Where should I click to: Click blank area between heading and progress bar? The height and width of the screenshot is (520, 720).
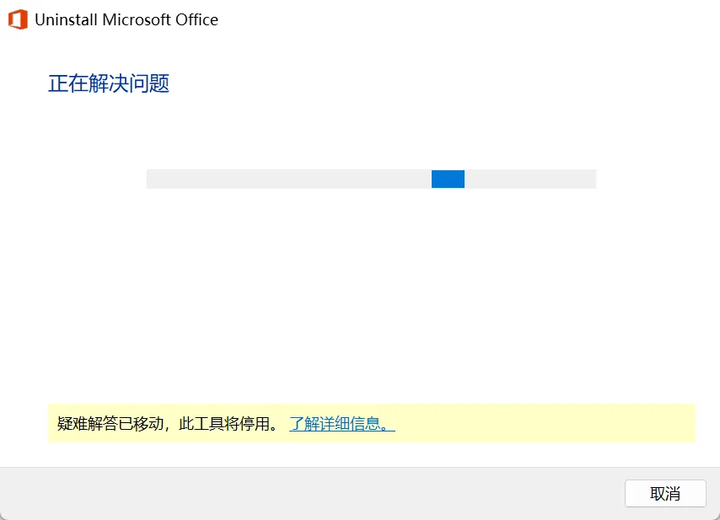(370, 130)
